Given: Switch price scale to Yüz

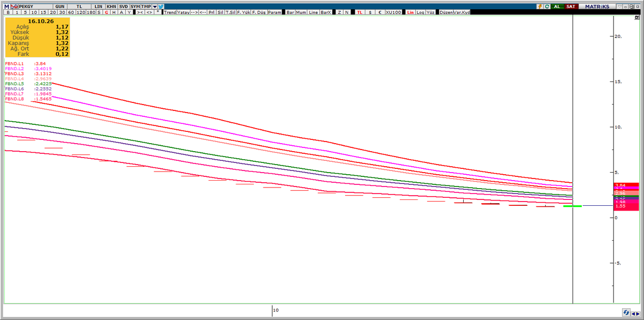Looking at the screenshot, I should click(430, 12).
